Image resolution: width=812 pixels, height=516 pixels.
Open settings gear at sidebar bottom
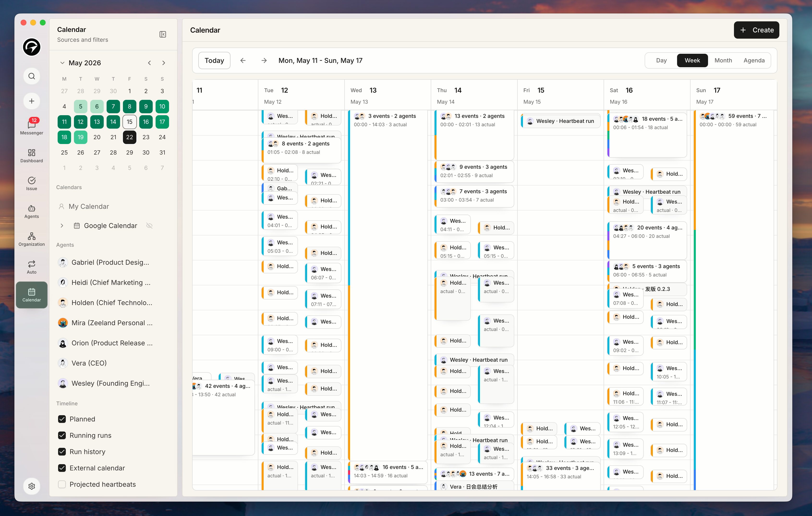pyautogui.click(x=32, y=486)
